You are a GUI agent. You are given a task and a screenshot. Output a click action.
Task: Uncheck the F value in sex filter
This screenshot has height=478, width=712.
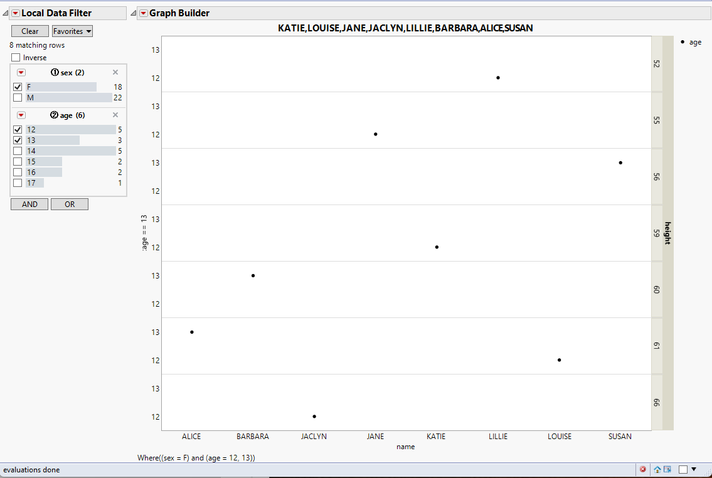click(x=17, y=87)
